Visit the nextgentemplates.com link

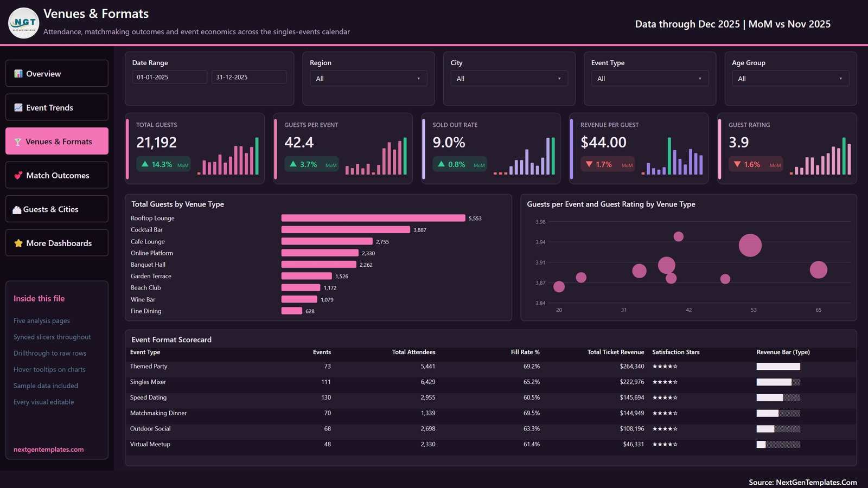point(49,450)
